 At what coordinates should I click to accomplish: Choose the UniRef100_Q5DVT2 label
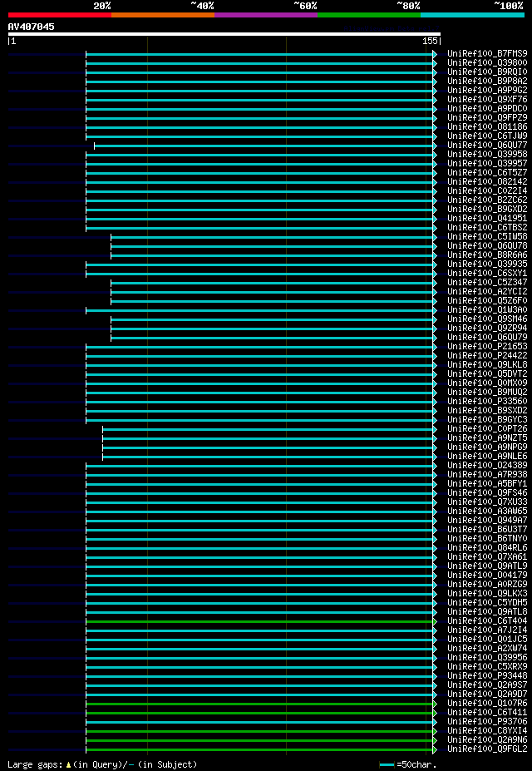click(487, 375)
